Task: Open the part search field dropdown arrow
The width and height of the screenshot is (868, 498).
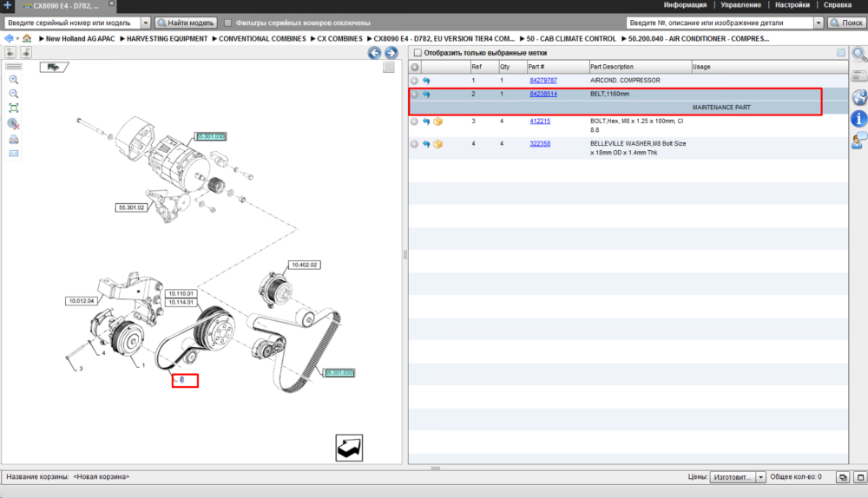Action: [x=819, y=23]
